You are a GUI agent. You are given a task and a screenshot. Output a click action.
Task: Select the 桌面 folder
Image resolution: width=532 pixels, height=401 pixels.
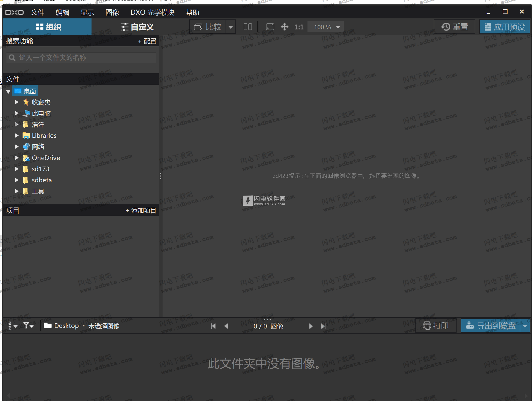[25, 91]
